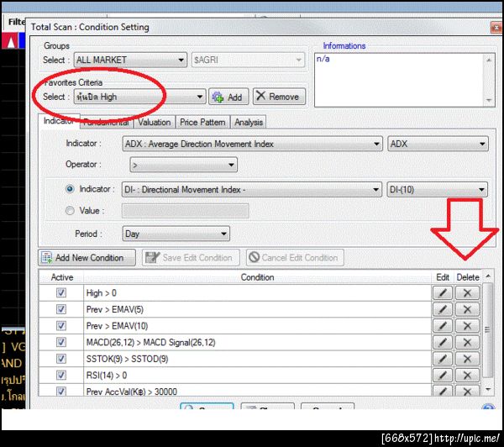Open the ADX Average Direction Movement dropdown
504x447 pixels.
252,144
